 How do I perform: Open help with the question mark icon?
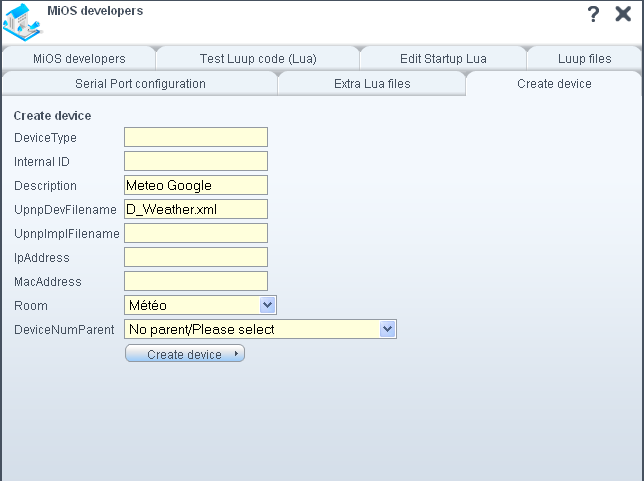[x=593, y=14]
